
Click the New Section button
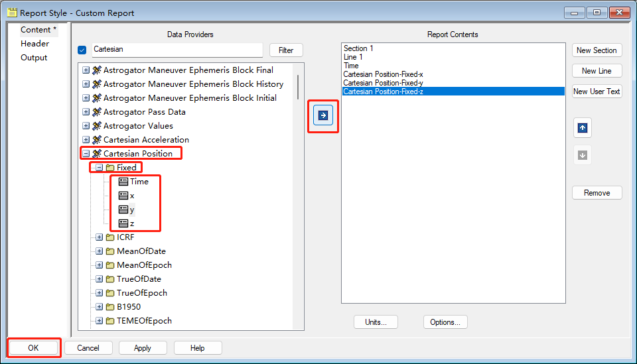597,50
